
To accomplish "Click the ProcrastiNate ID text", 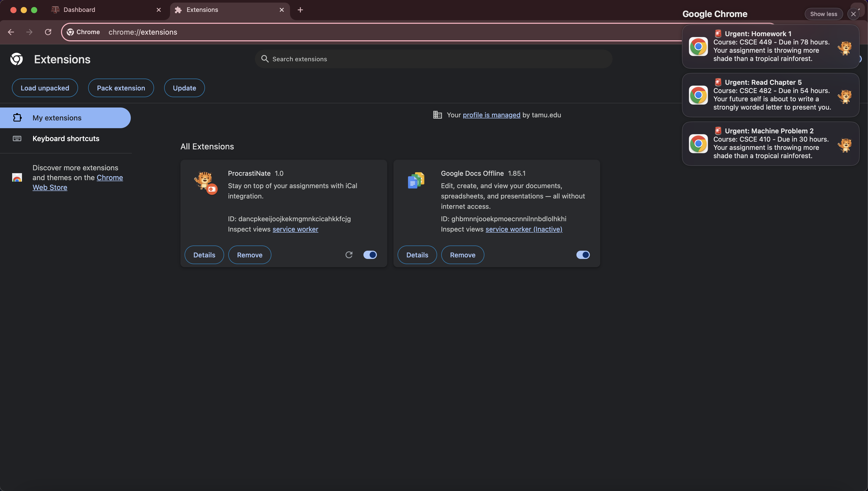I will 289,219.
